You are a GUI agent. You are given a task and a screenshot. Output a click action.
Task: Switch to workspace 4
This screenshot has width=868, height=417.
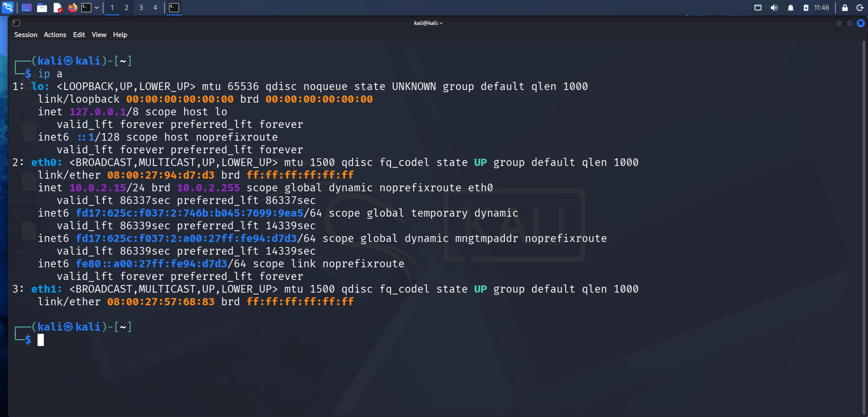(155, 8)
